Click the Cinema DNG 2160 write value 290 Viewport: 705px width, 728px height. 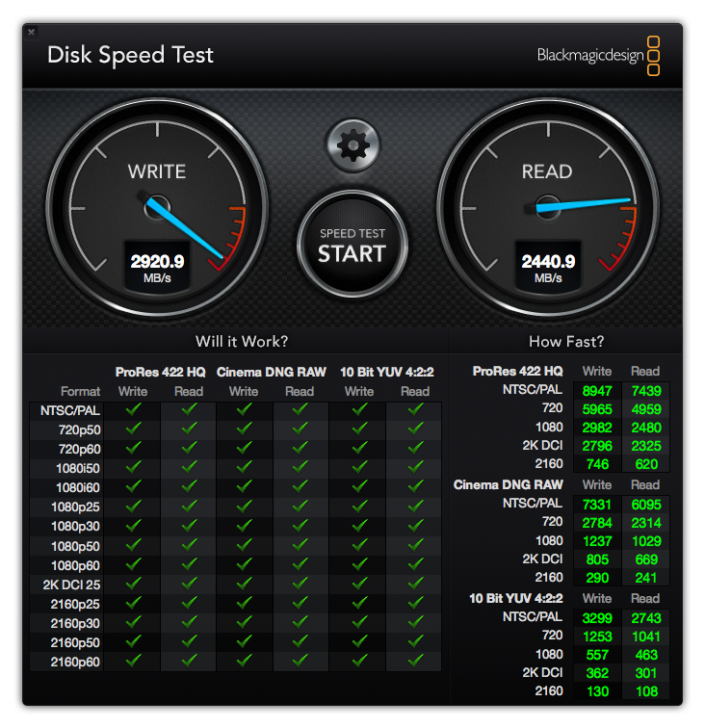[597, 578]
